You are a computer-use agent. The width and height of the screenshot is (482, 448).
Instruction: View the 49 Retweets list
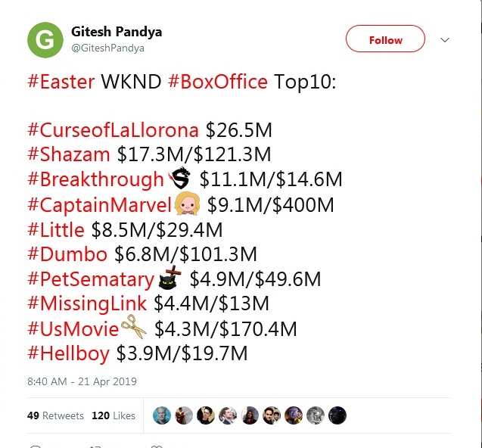pyautogui.click(x=55, y=415)
